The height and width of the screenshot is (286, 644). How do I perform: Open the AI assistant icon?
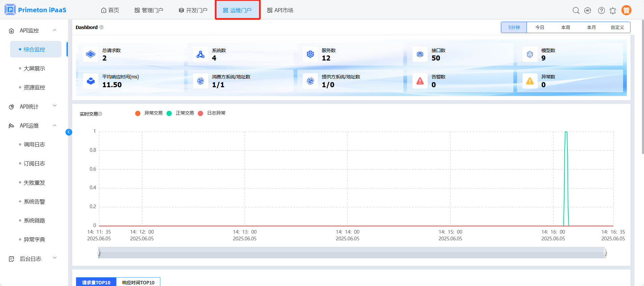click(x=588, y=10)
